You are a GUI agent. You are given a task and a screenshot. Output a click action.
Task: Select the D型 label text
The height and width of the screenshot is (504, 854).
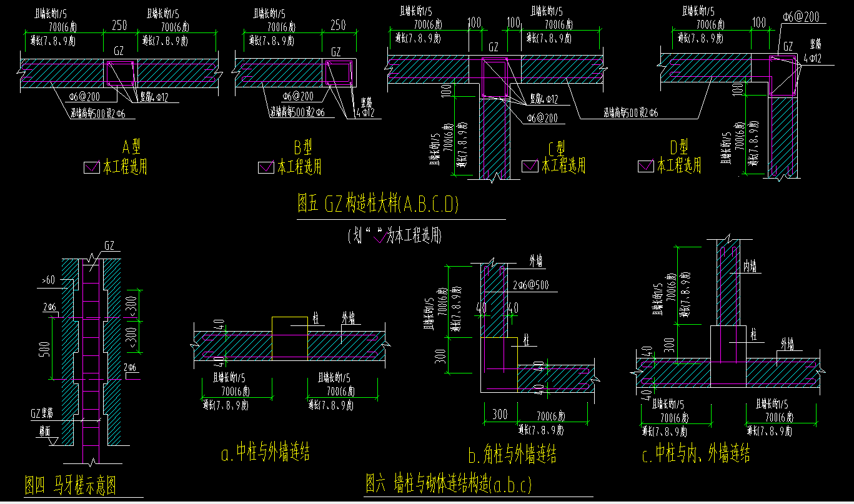click(679, 147)
